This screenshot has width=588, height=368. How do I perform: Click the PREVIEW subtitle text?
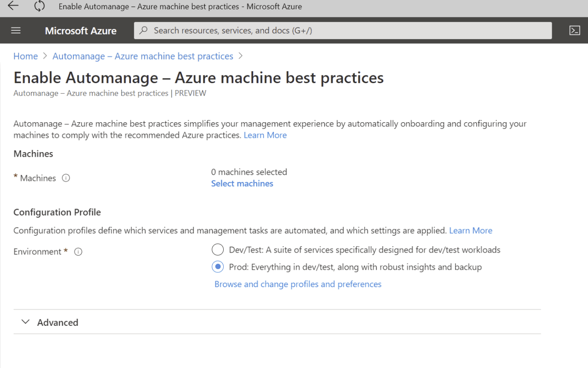191,93
